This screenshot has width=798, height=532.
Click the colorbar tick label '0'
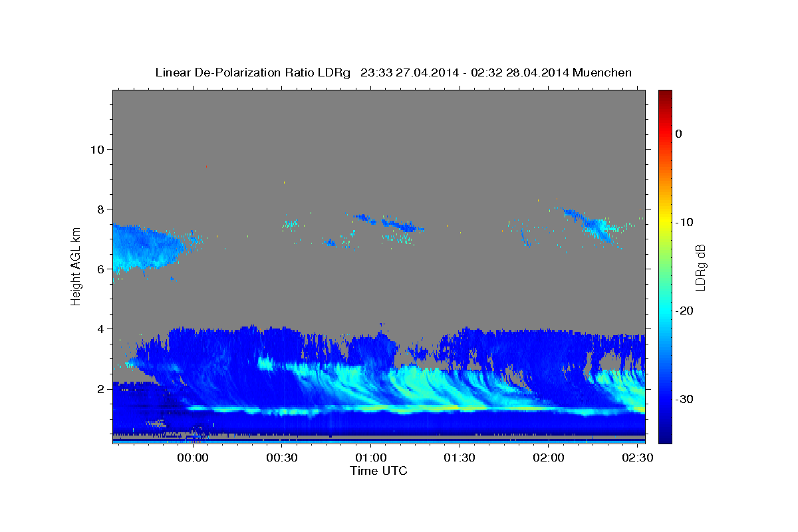click(679, 134)
